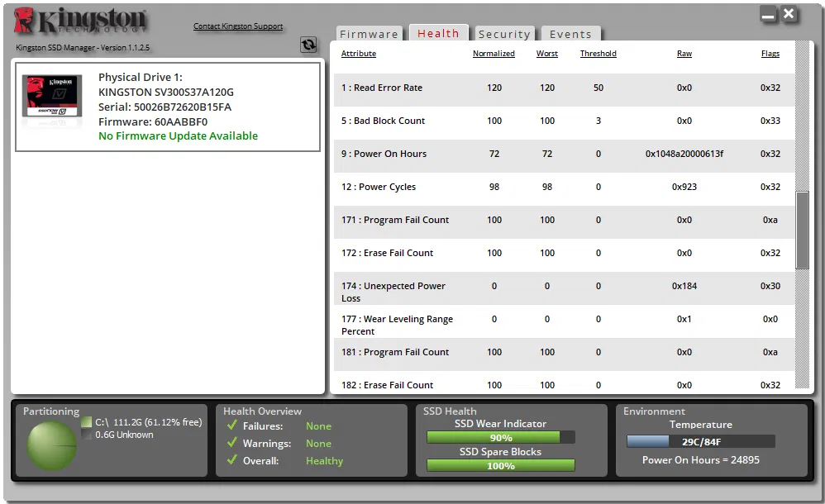Click the Failures green checkmark

pos(232,425)
